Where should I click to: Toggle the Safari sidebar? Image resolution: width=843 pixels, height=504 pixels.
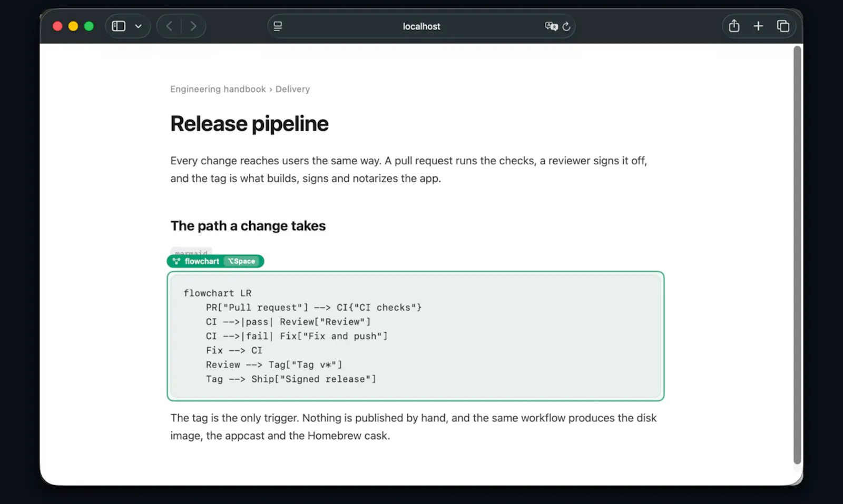tap(119, 26)
